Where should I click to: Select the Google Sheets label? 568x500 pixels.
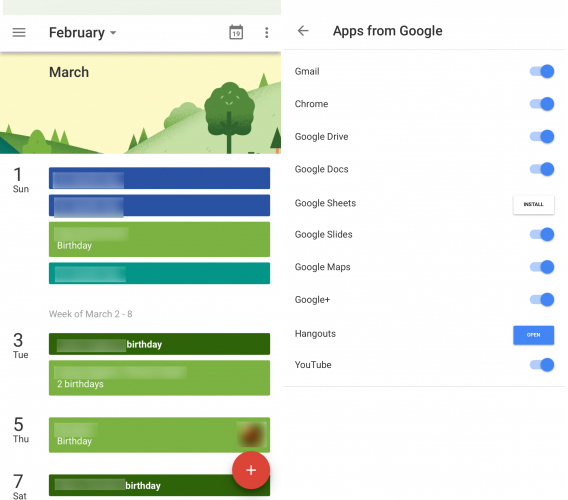click(x=325, y=203)
